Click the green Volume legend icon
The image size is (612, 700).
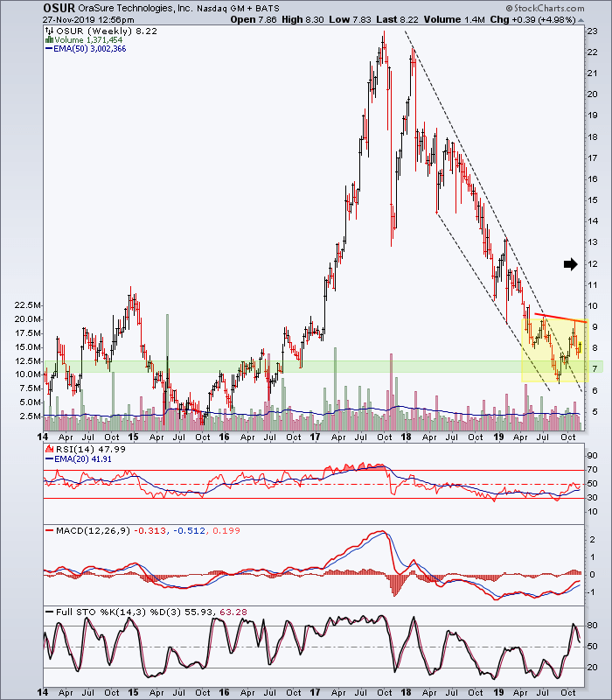[50, 40]
